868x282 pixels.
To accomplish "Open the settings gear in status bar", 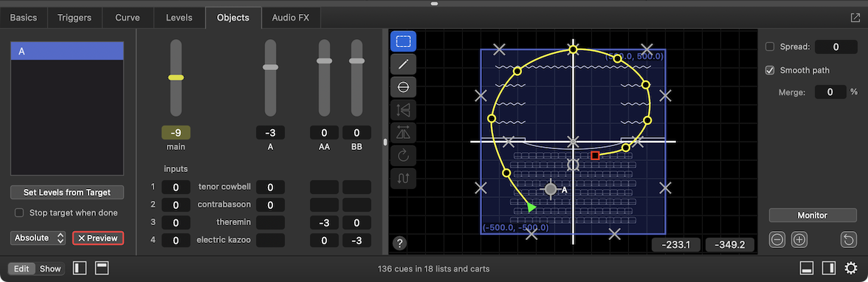I will [851, 269].
